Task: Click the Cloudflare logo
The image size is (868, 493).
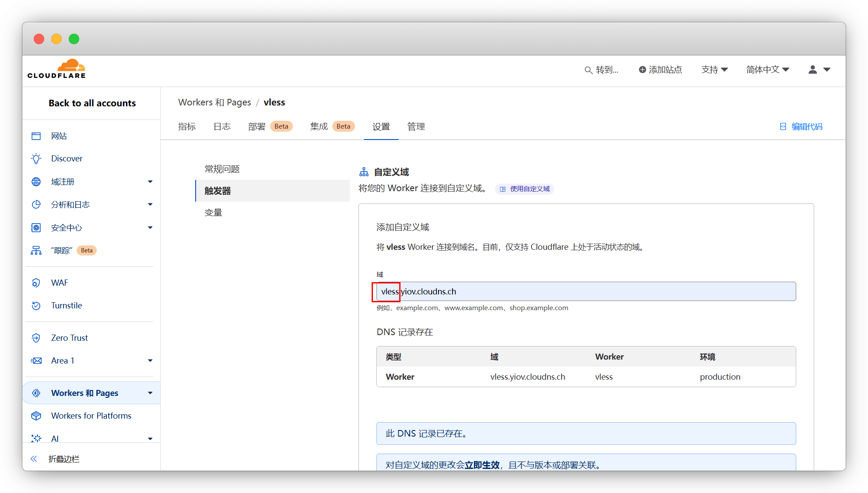Action: coord(56,69)
